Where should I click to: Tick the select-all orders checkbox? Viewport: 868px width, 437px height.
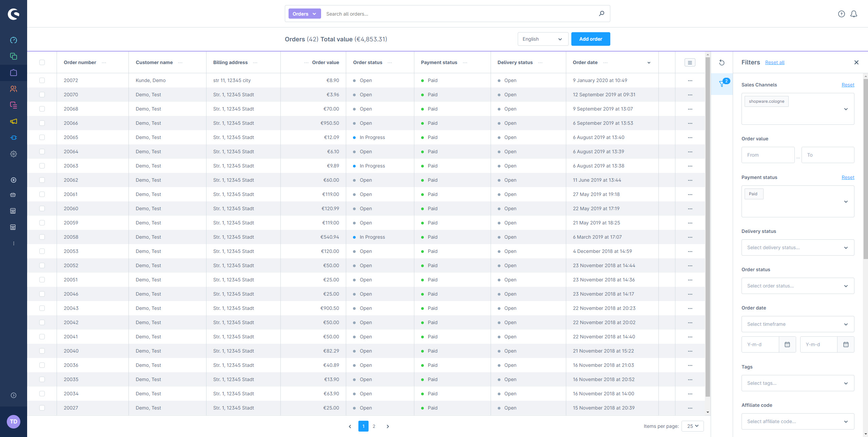coord(42,62)
